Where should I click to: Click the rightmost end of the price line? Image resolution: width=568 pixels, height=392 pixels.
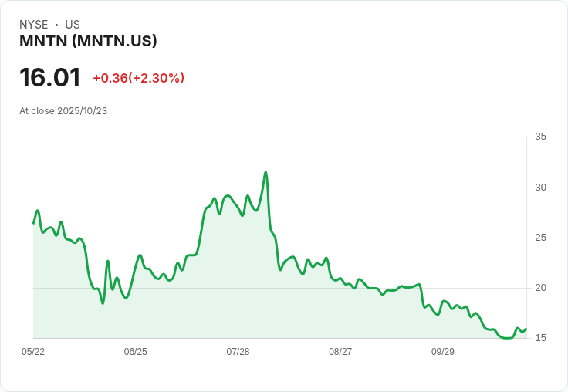point(526,328)
